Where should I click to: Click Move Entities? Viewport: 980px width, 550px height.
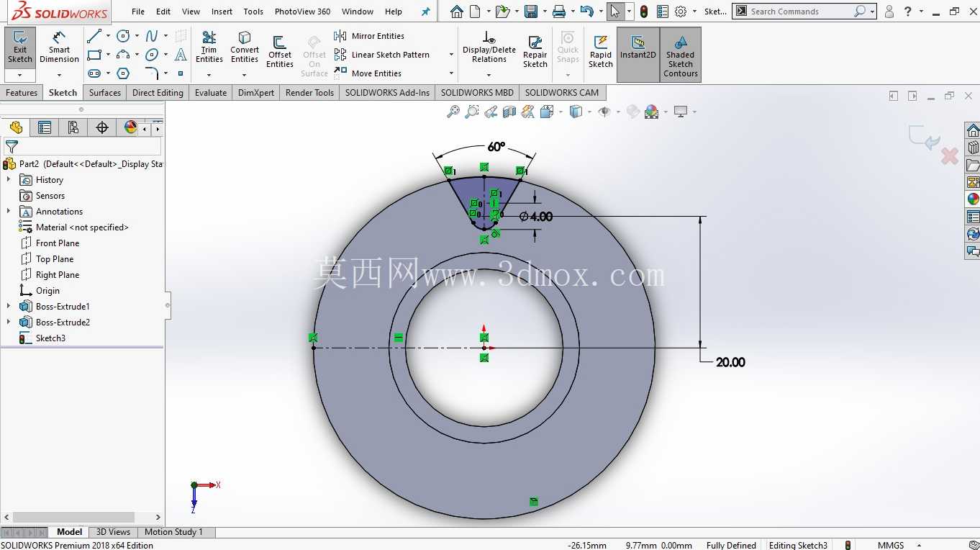[x=368, y=73]
